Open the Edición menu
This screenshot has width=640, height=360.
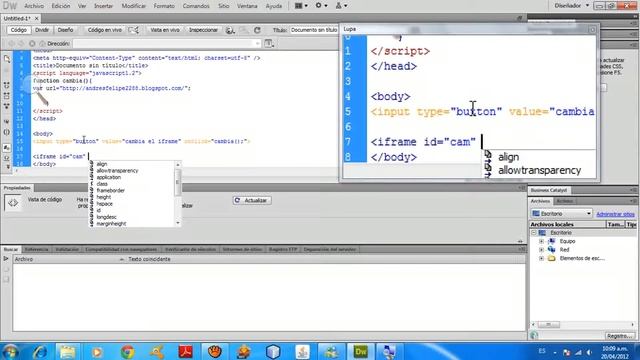[60, 6]
